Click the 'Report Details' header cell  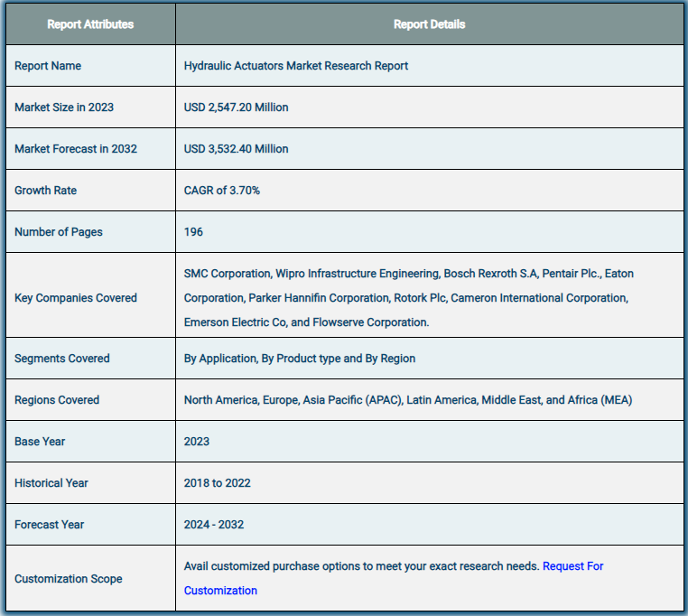pos(429,24)
